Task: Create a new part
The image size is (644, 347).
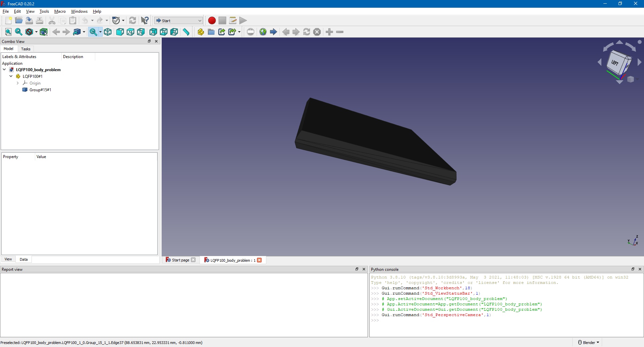Action: point(201,32)
